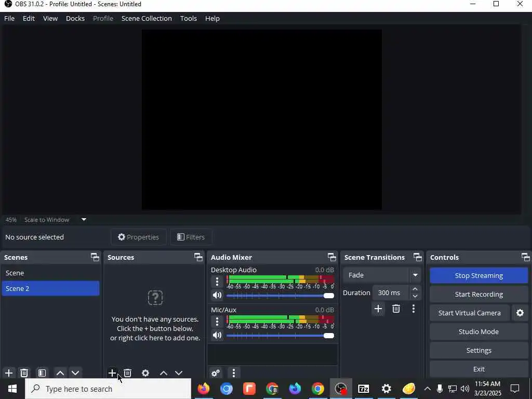Open Advanced Audio Properties gears icon
The height and width of the screenshot is (399, 532).
click(x=216, y=373)
